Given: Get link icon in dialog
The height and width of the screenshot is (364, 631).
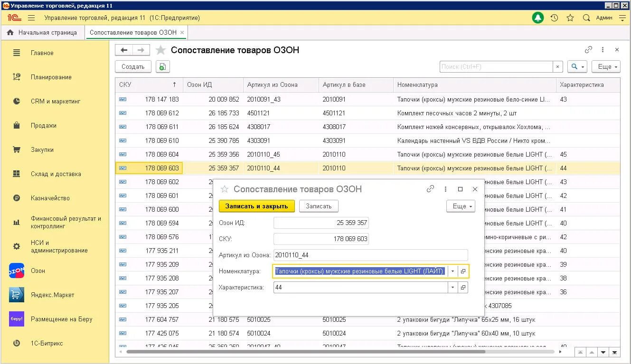Looking at the screenshot, I should (x=430, y=189).
